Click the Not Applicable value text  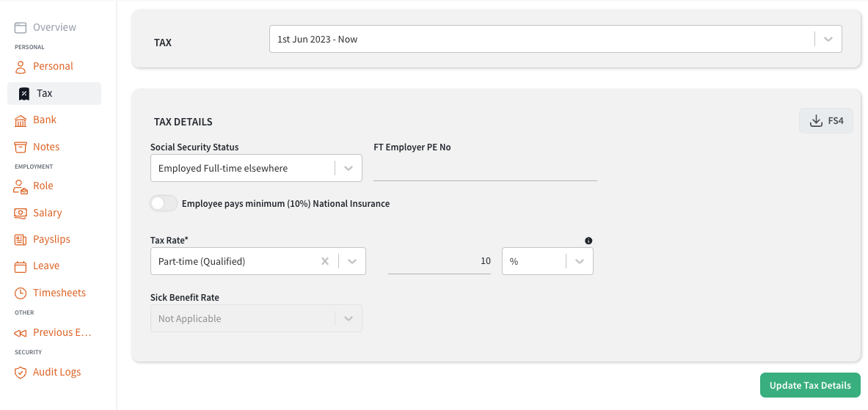(189, 319)
